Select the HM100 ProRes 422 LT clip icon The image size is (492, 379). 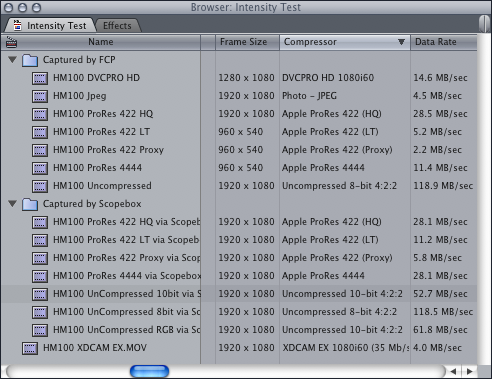40,132
